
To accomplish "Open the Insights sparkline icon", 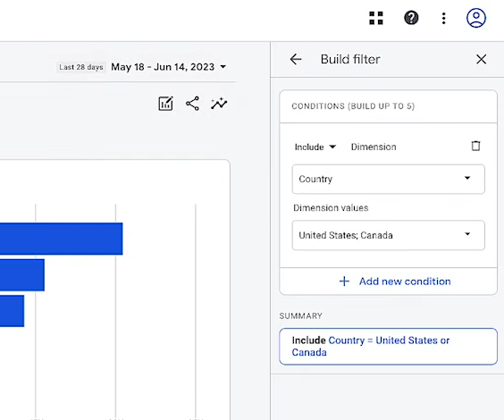I will 219,104.
